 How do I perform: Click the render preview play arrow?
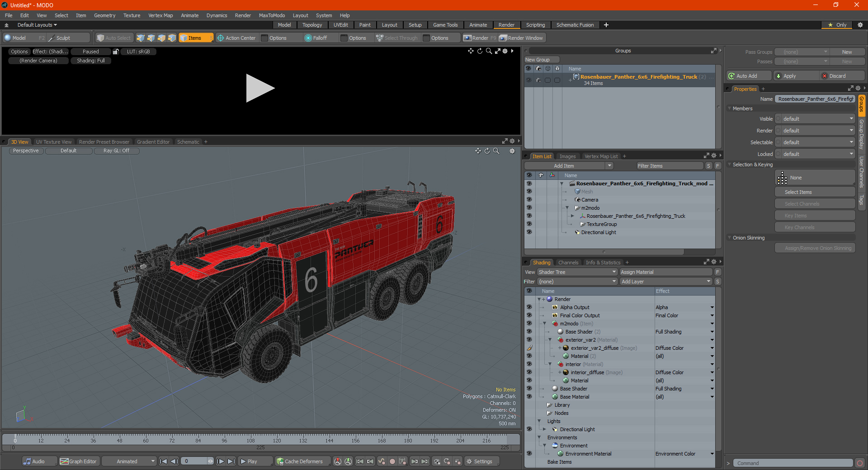[x=260, y=88]
